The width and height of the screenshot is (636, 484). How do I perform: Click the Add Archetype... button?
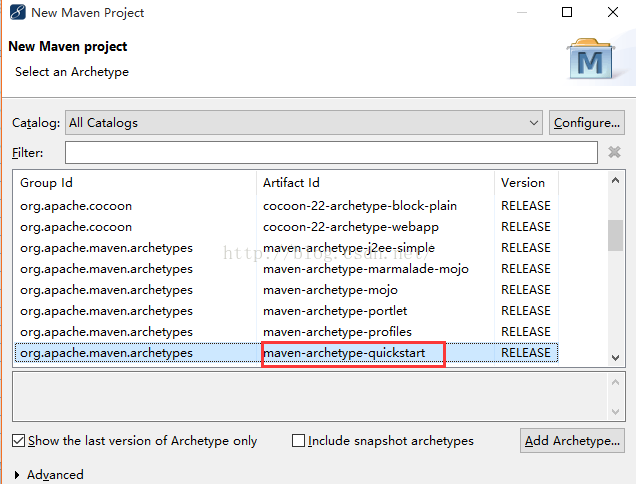(572, 441)
